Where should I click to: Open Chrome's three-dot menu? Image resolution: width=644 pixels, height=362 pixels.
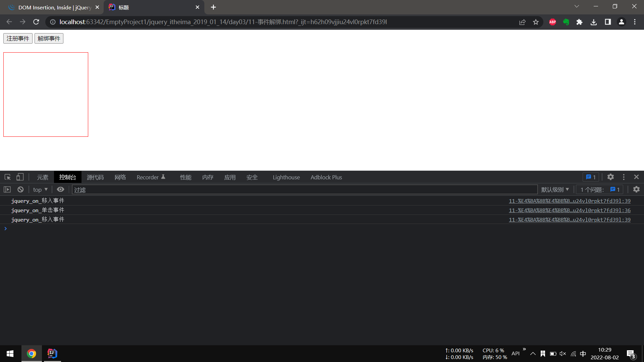pos(635,22)
